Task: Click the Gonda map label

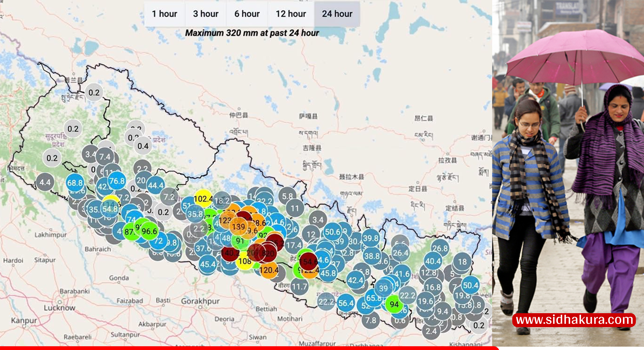Action: (x=119, y=278)
